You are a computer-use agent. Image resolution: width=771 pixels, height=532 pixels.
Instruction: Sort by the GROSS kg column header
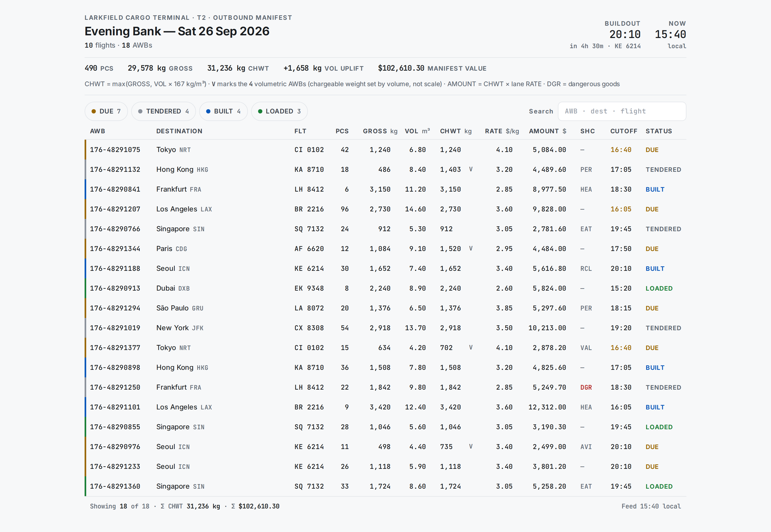(x=380, y=131)
